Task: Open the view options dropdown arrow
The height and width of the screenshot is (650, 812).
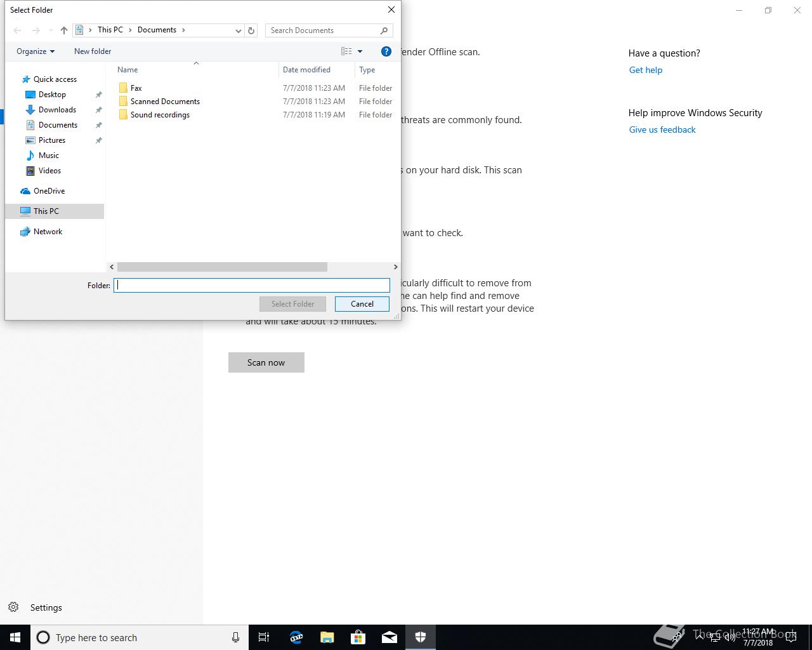Action: pyautogui.click(x=360, y=51)
